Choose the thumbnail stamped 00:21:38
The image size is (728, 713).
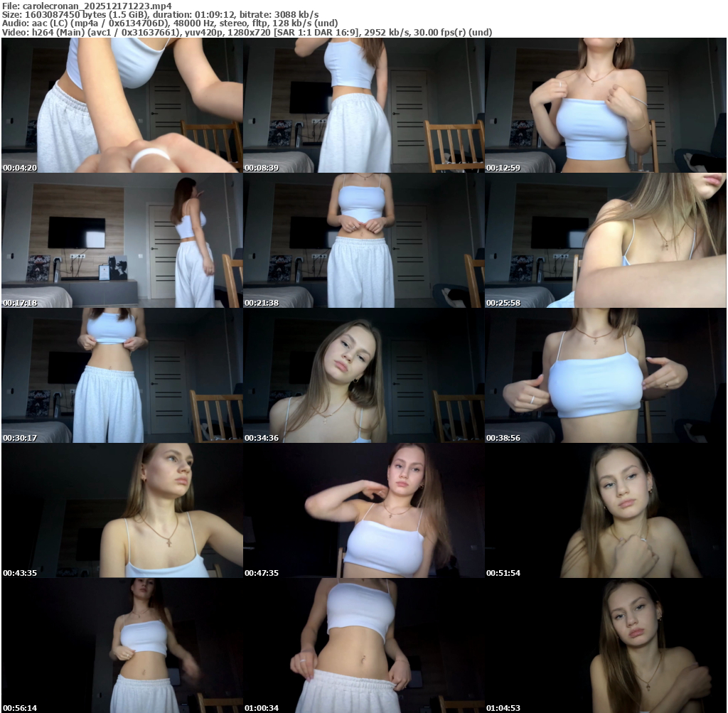coord(364,240)
